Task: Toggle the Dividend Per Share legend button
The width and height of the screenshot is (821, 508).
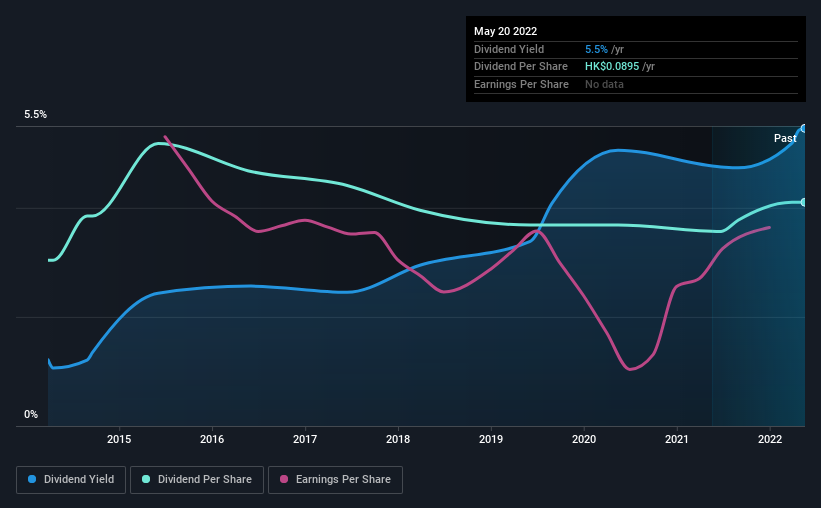Action: [197, 480]
